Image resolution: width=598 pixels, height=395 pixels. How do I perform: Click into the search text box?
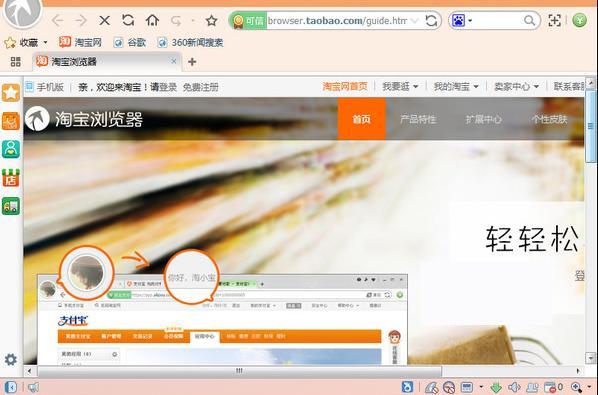point(498,21)
